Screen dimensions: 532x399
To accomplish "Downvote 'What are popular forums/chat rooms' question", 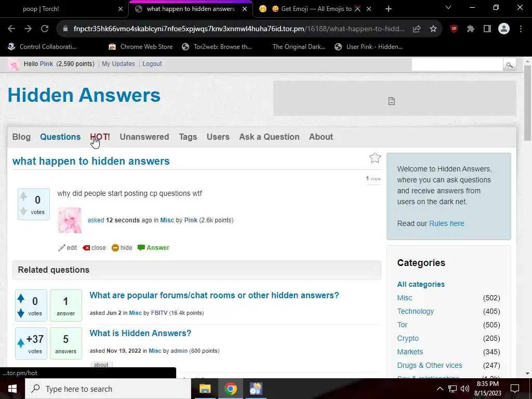I will [x=21, y=313].
